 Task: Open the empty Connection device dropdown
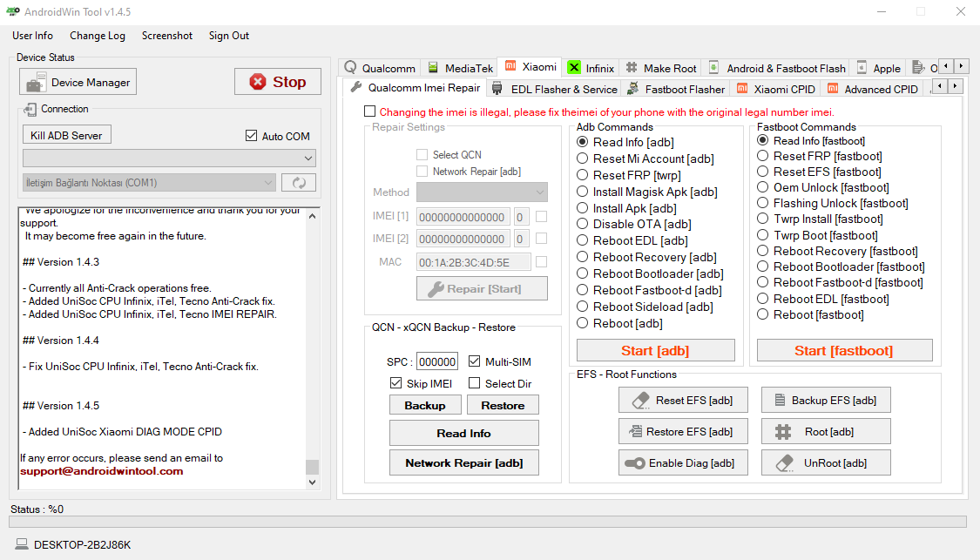169,158
